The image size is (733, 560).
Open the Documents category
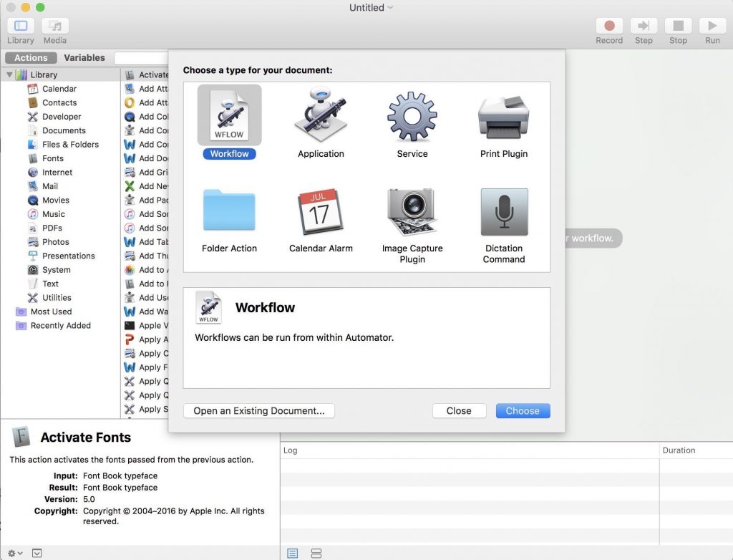click(x=64, y=130)
